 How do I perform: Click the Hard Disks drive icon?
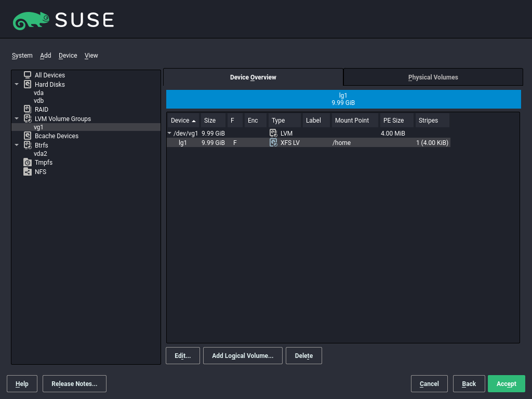(26, 84)
